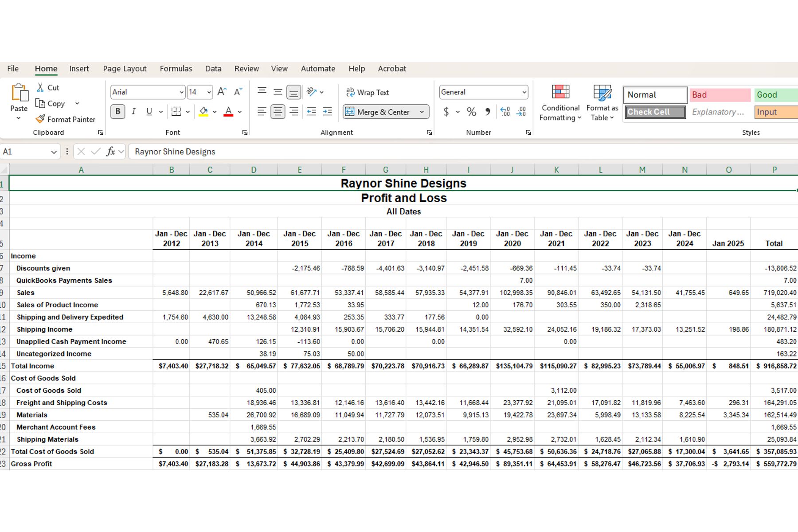Apply the Good cell style
Screen dimensions: 798x532
point(776,95)
